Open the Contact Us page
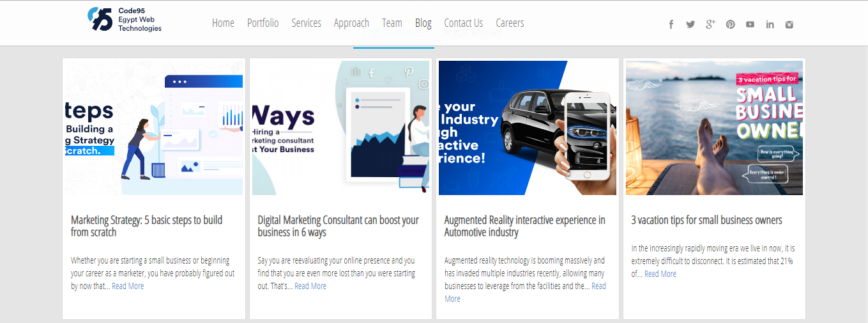Image resolution: width=868 pixels, height=323 pixels. click(463, 23)
